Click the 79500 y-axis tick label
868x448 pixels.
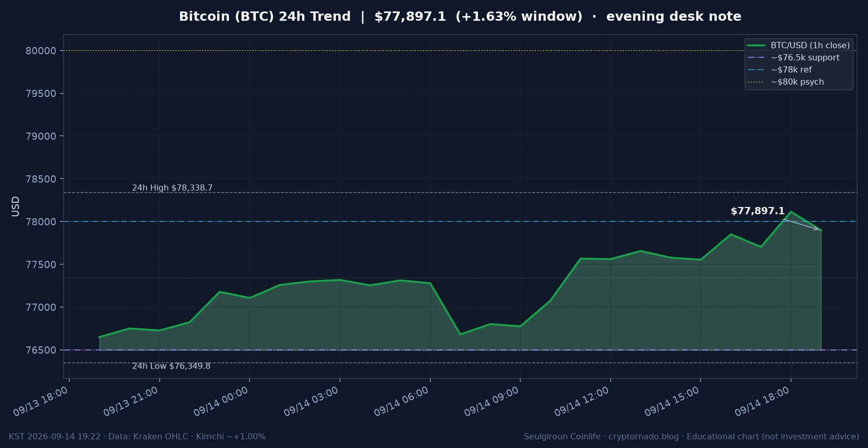point(41,93)
